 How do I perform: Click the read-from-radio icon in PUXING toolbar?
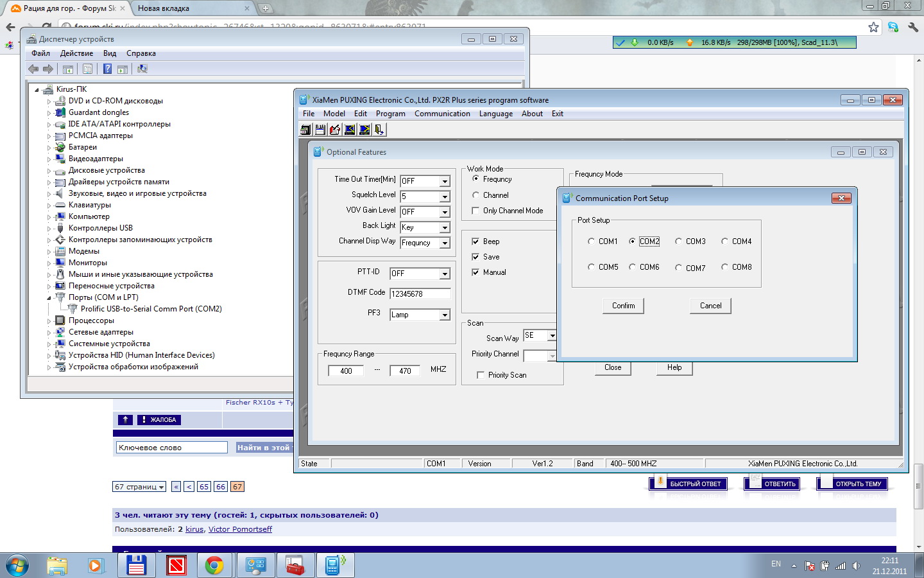350,130
